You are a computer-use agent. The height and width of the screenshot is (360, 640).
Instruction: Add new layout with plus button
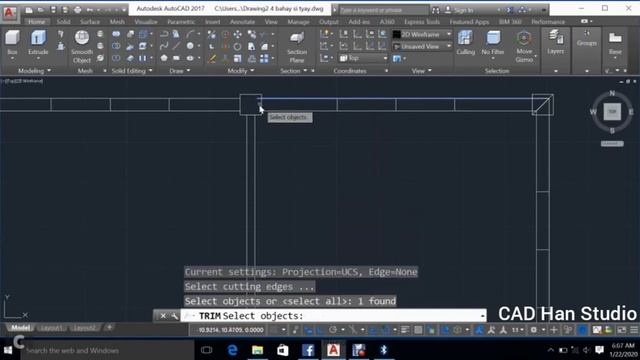109,327
